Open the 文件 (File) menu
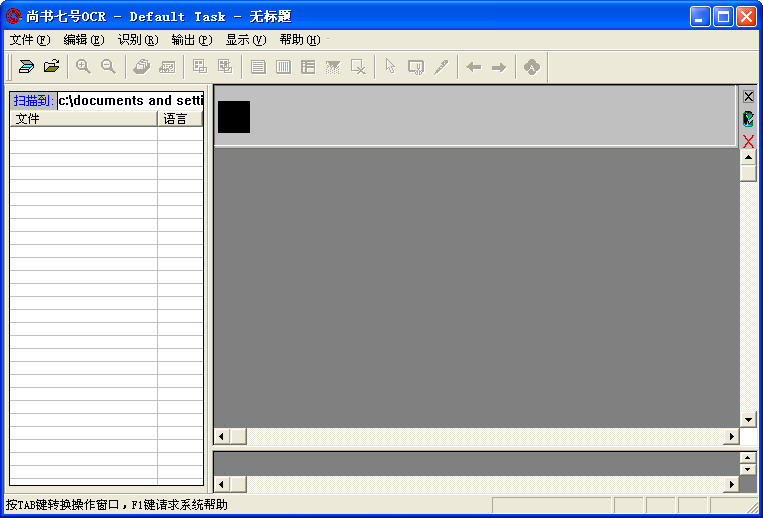 tap(29, 40)
